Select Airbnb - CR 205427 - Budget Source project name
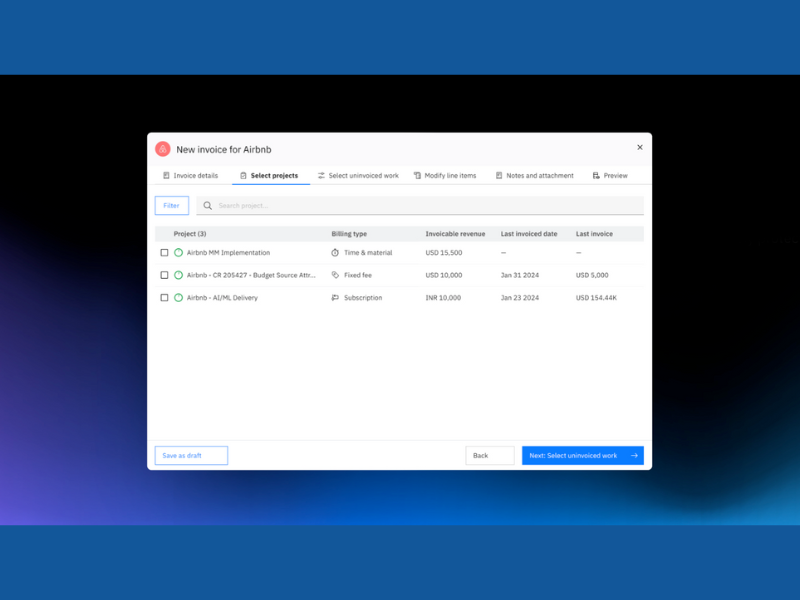The width and height of the screenshot is (800, 600). point(251,275)
